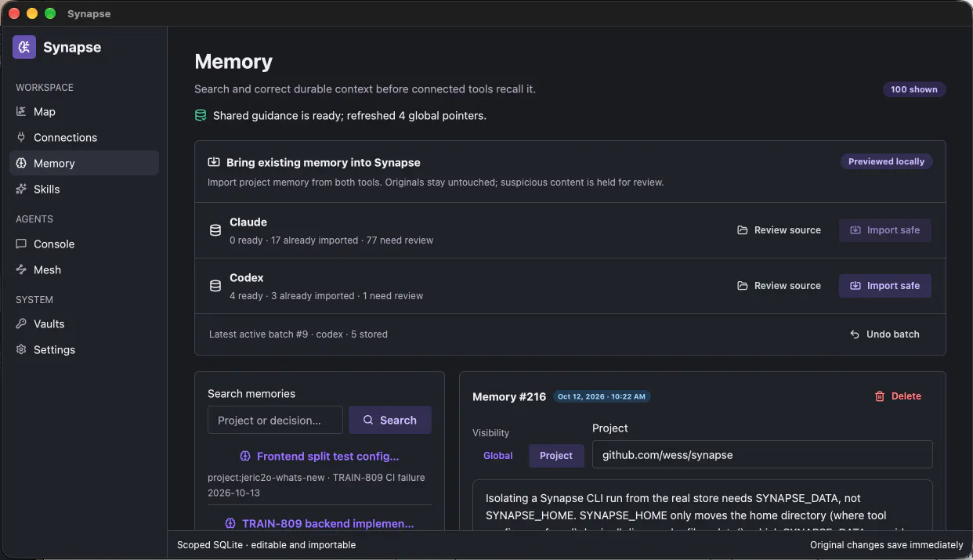This screenshot has height=560, width=973.
Task: Click the folder icon in Codex Review source
Action: pyautogui.click(x=743, y=286)
